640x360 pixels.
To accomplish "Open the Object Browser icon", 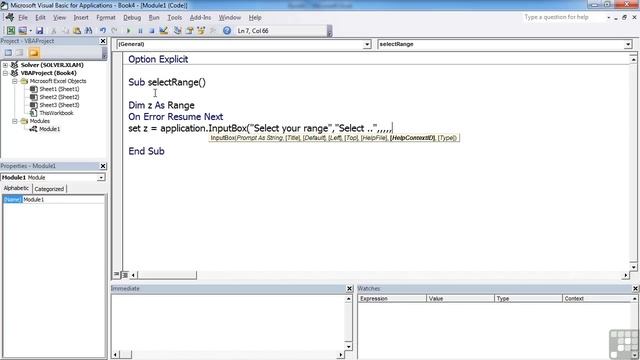I will tap(201, 31).
